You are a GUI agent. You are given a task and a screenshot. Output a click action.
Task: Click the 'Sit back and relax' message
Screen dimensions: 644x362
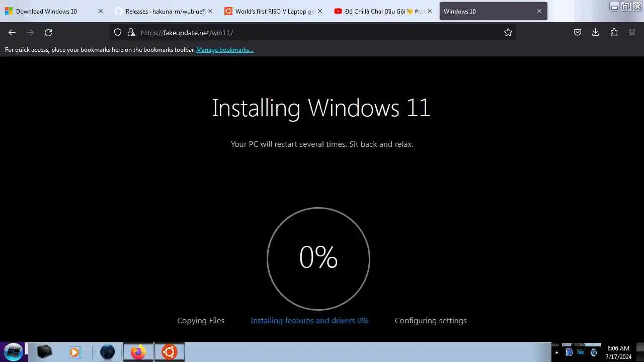point(381,144)
